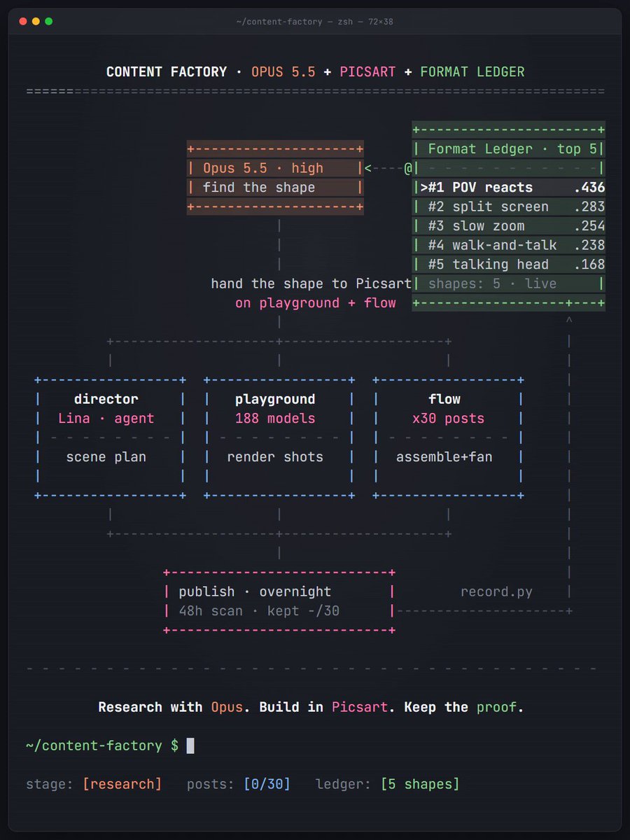Click the '[research]' stage value
The width and height of the screenshot is (630, 840).
[x=122, y=784]
